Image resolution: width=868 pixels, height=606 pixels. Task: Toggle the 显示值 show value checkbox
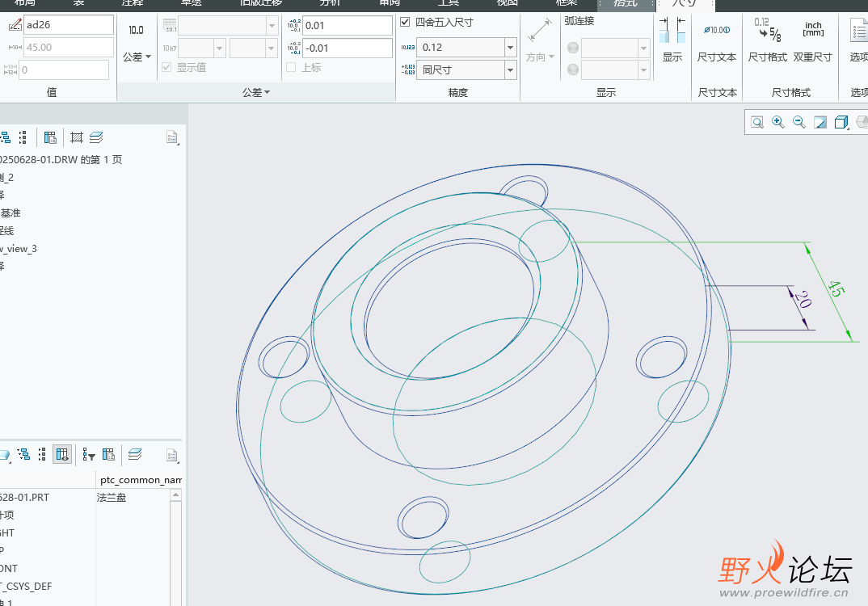(x=166, y=67)
